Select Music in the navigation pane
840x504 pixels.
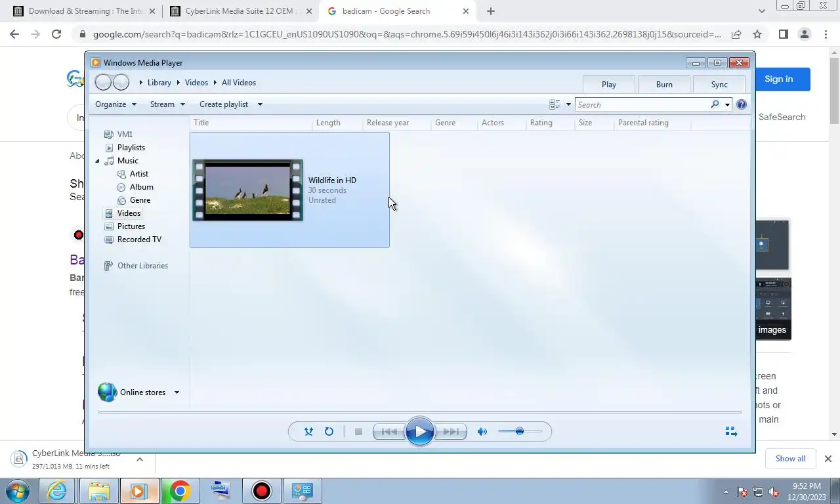tap(128, 161)
